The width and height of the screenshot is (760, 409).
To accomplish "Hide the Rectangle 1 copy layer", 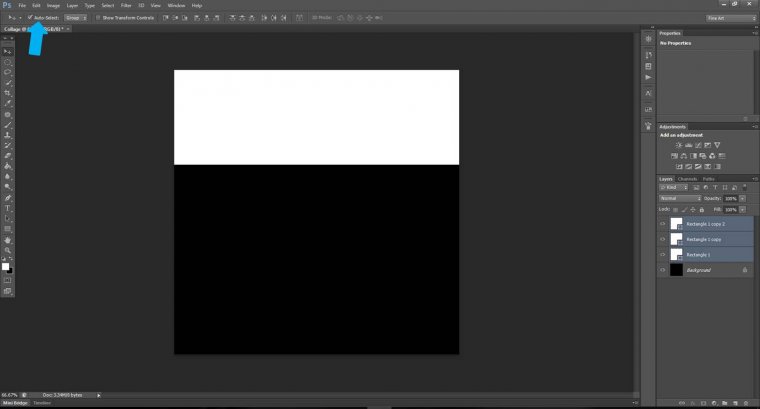I will (x=663, y=239).
